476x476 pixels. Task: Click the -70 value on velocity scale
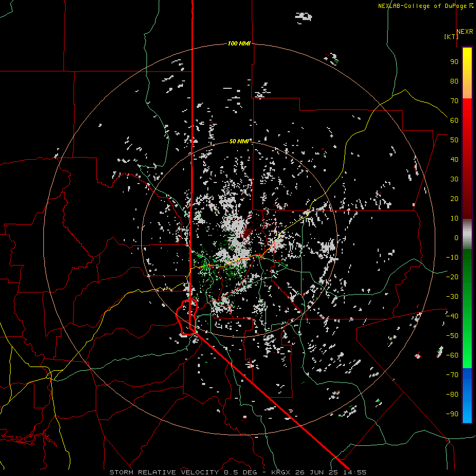point(452,374)
